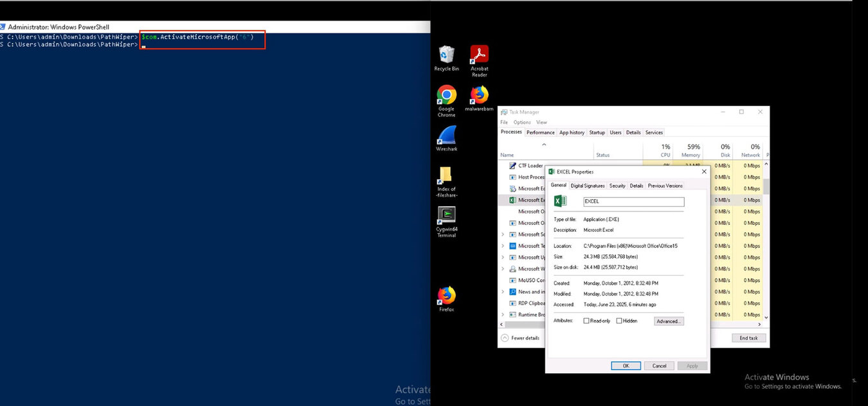Viewport: 868px width, 406px height.
Task: Sort processes by the Memory column
Action: (687, 150)
